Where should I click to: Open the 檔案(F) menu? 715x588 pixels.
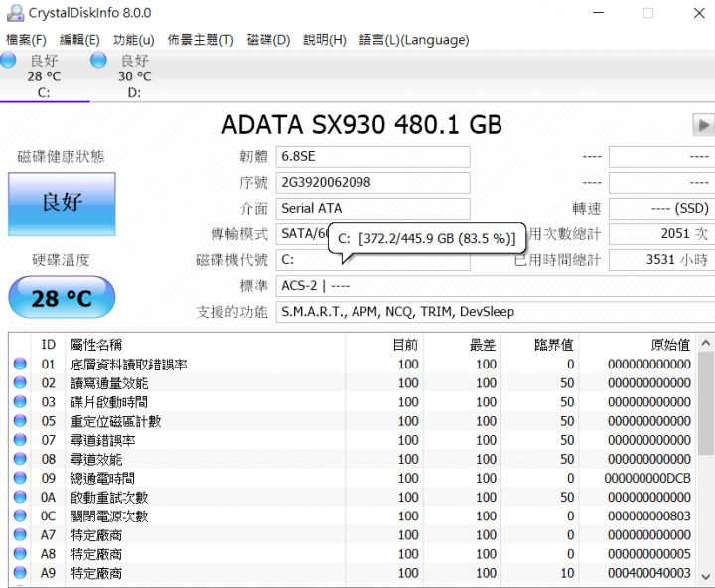(x=26, y=40)
